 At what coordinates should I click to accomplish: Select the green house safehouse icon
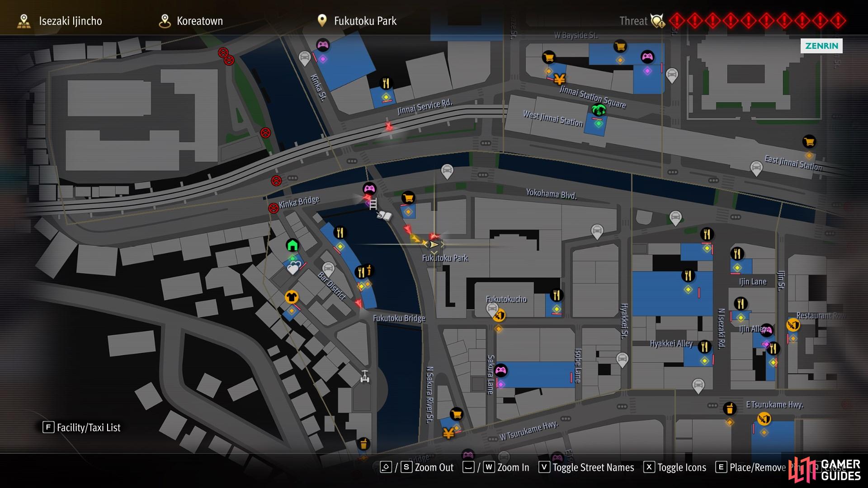292,245
